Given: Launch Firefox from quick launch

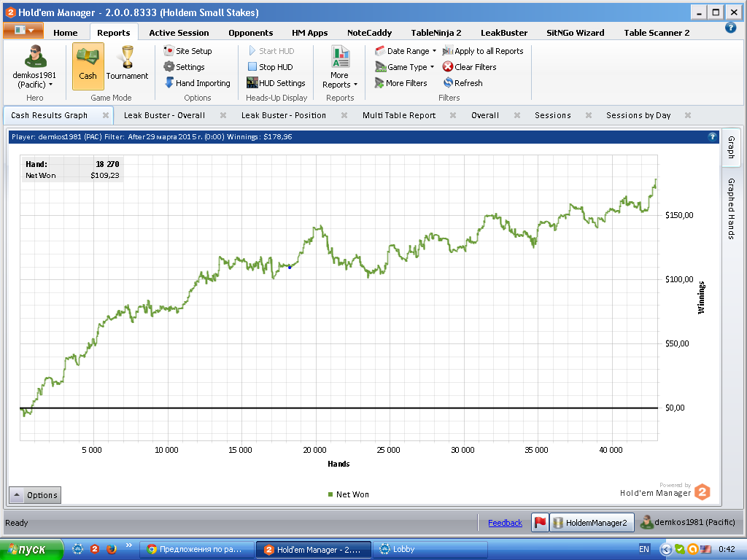Looking at the screenshot, I should click(112, 549).
